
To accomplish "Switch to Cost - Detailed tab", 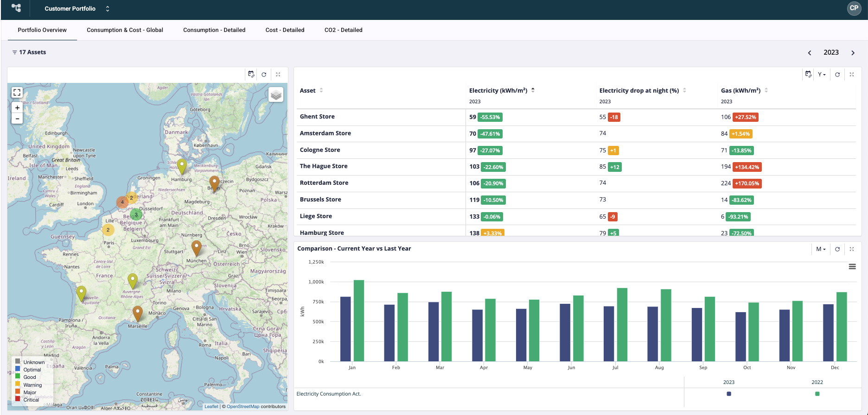I will pos(285,30).
